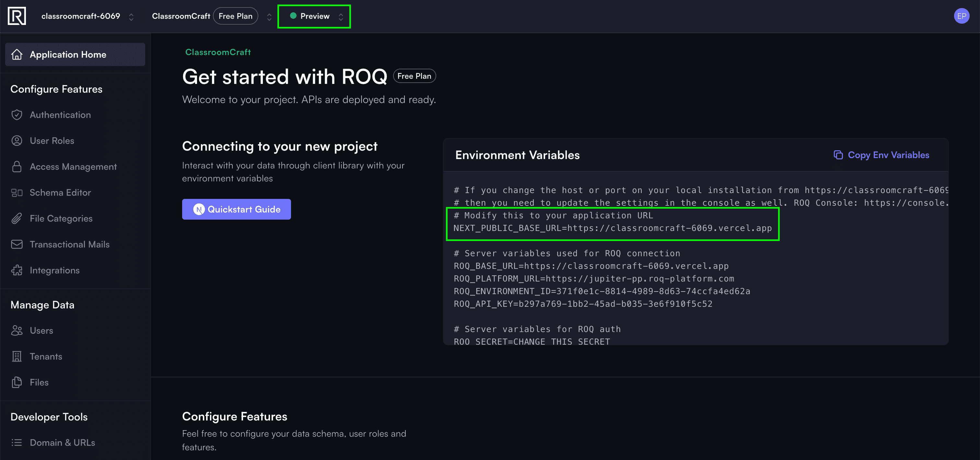Click the Configure Features sidebar heading
This screenshot has width=980, height=460.
point(56,89)
